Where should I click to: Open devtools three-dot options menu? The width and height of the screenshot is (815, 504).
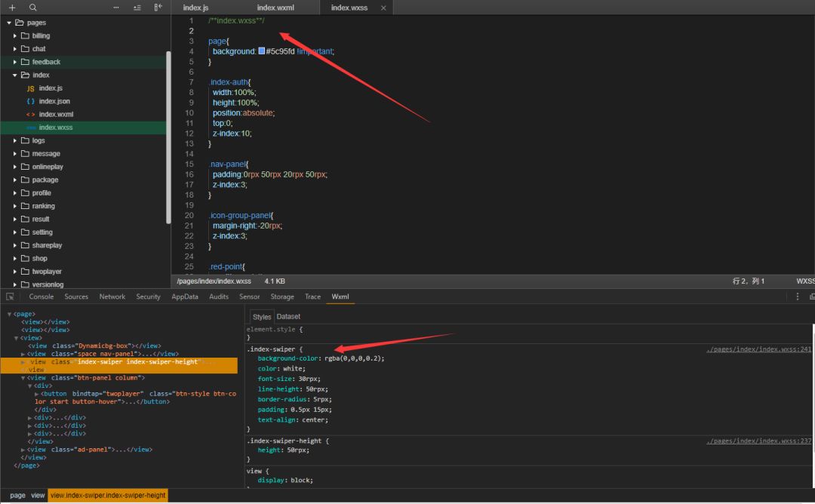click(798, 297)
